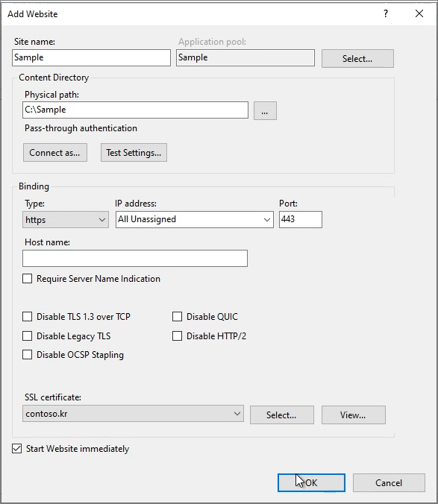
Task: Enable the Disable QUIC checkbox
Action: [177, 317]
